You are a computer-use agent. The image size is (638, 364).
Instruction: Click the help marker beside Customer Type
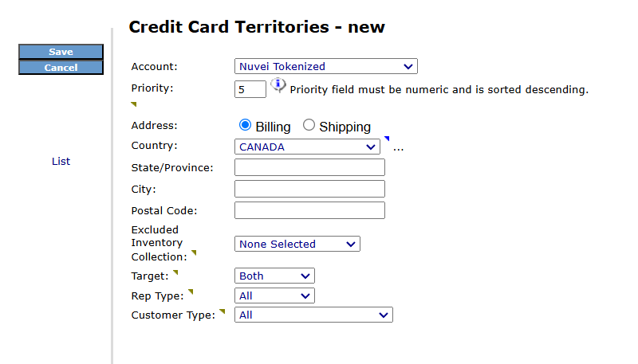click(223, 312)
